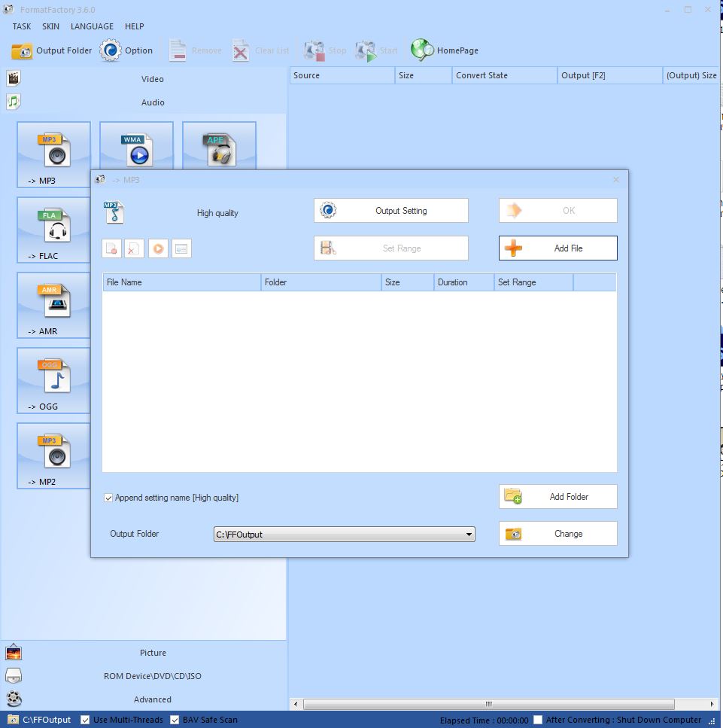Click the Picture category icon
The image size is (723, 728).
pos(14,652)
